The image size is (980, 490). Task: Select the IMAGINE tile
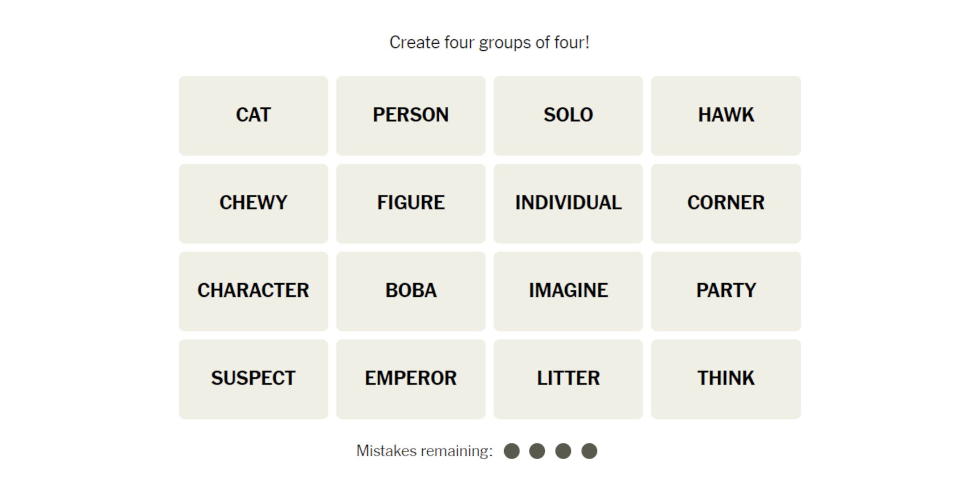pos(568,291)
